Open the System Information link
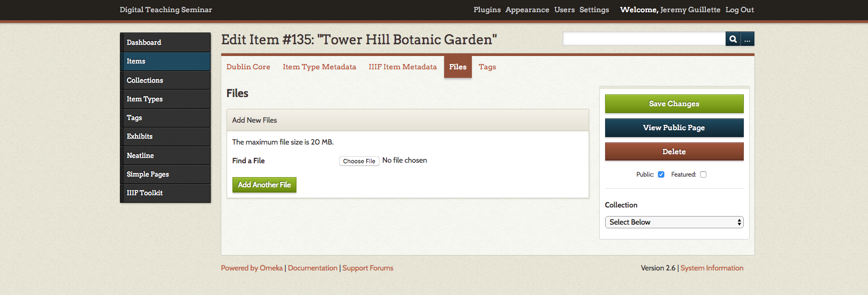This screenshot has width=868, height=295. pos(712,268)
